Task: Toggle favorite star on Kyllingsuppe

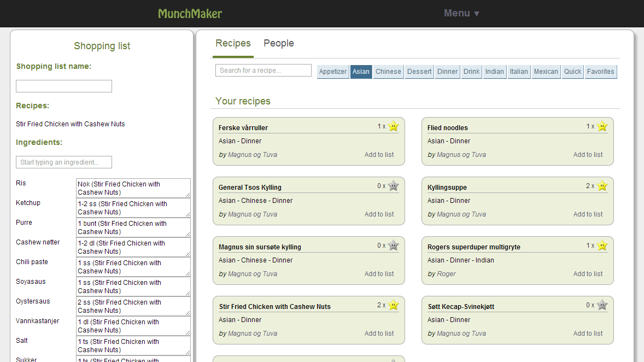Action: point(602,186)
